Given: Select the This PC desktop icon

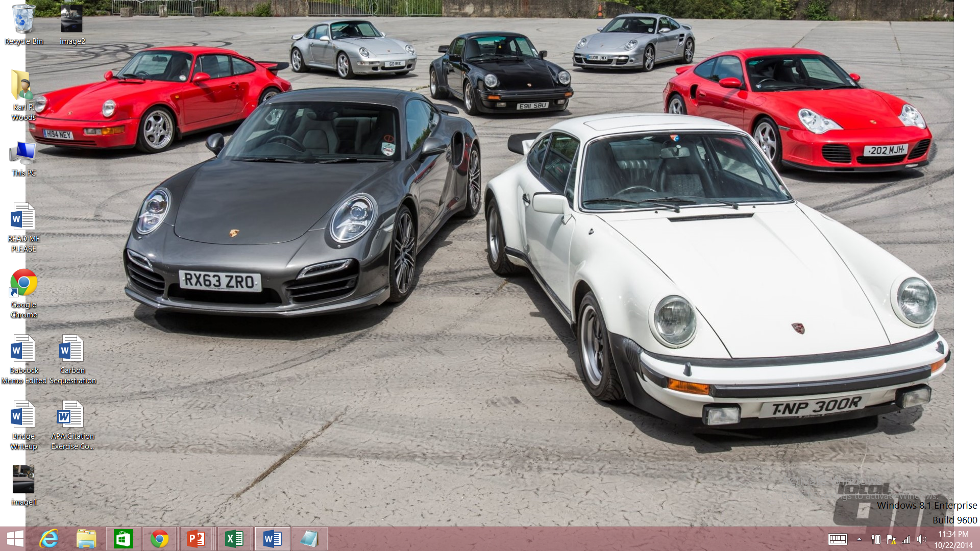Looking at the screenshot, I should click(x=23, y=159).
